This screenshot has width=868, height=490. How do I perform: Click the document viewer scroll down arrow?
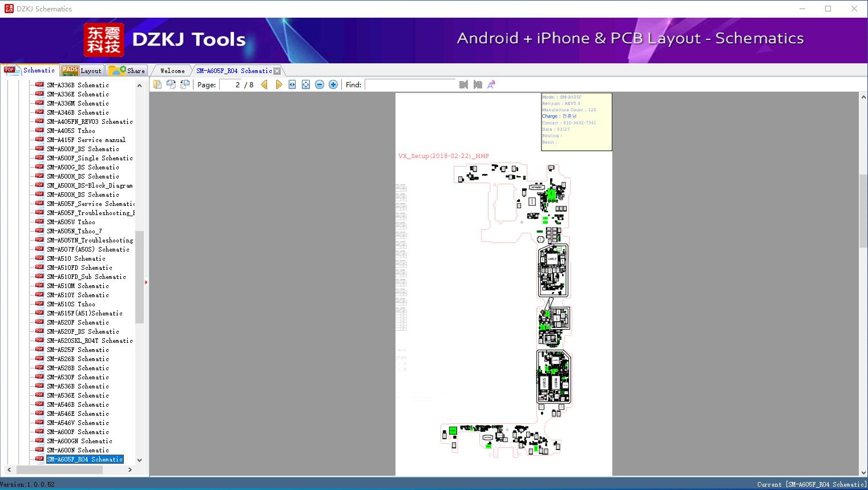863,471
